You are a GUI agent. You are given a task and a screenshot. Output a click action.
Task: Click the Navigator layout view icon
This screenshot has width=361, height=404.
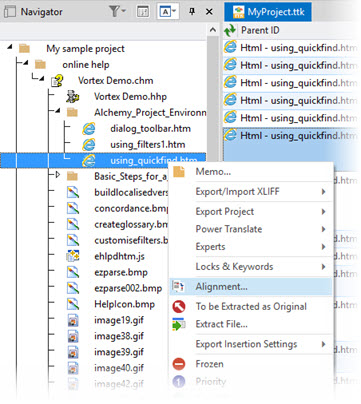coord(143,12)
